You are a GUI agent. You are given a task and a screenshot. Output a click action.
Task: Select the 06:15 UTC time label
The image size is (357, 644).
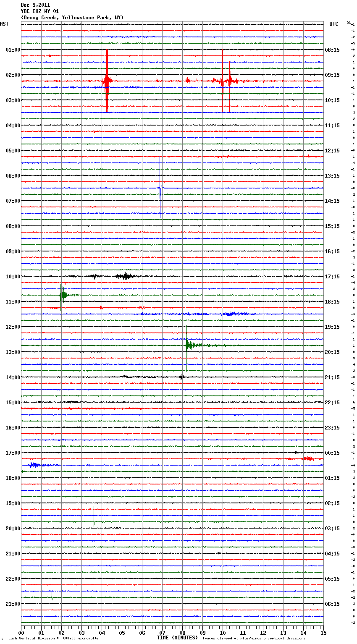[x=332, y=604]
